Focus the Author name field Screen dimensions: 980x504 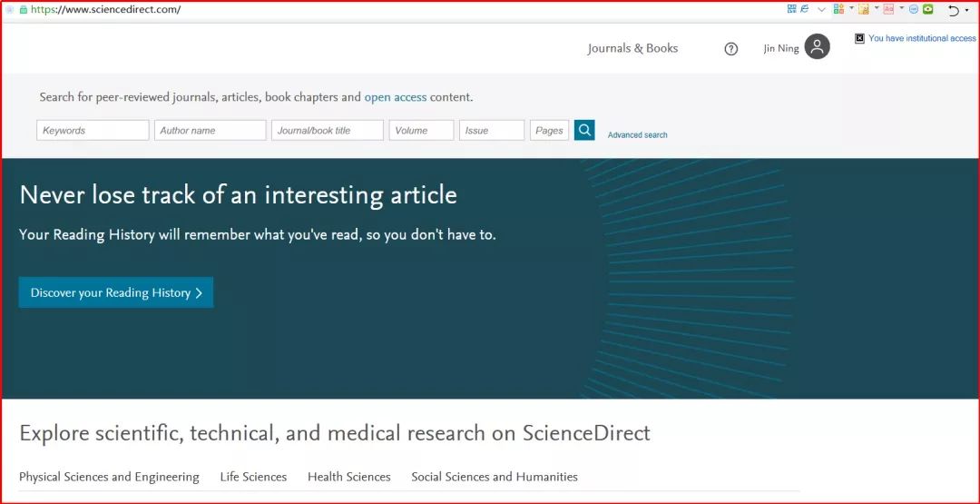[210, 130]
